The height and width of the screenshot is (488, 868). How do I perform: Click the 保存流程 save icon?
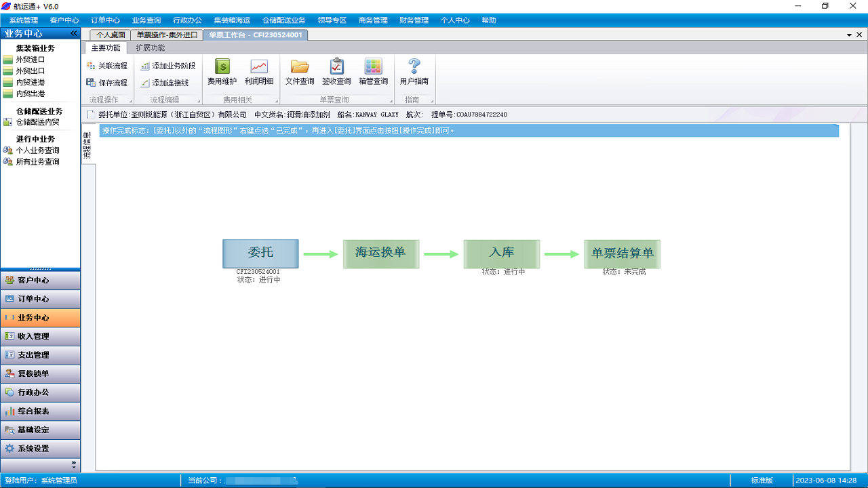point(91,83)
